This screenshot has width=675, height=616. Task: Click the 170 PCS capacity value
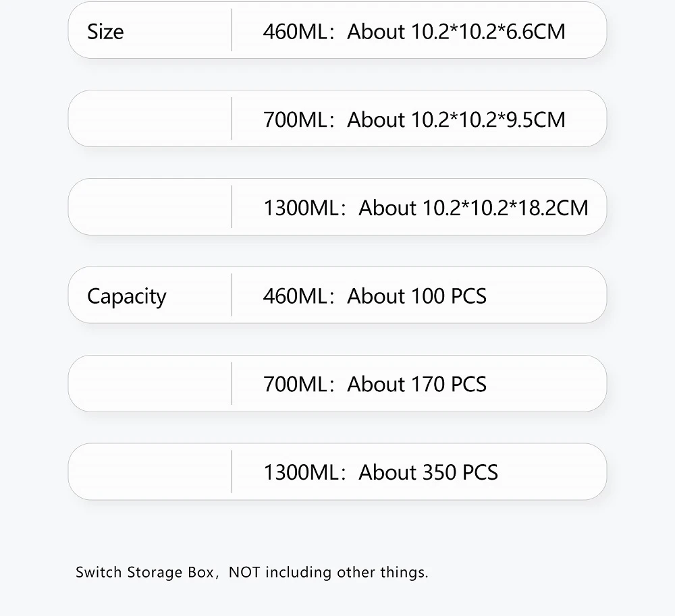click(x=449, y=384)
